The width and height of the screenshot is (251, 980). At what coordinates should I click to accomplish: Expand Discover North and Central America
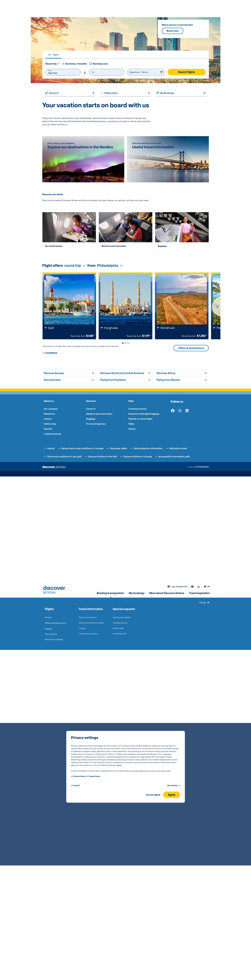point(125,373)
